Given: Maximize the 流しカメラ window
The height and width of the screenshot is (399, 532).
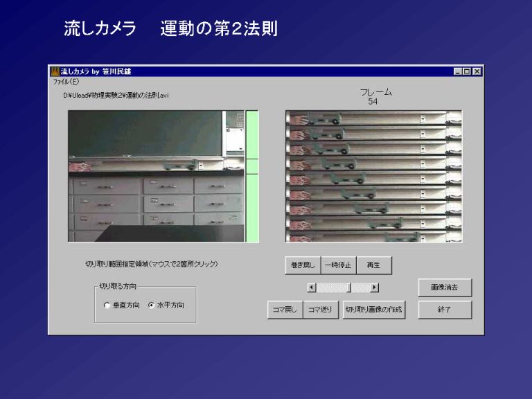Looking at the screenshot, I should click(467, 71).
